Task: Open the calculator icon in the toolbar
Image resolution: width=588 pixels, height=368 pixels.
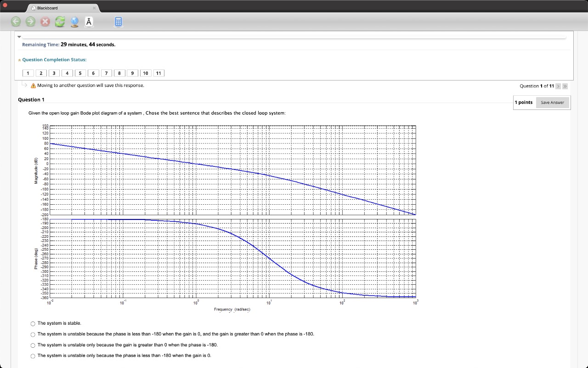Action: 118,22
